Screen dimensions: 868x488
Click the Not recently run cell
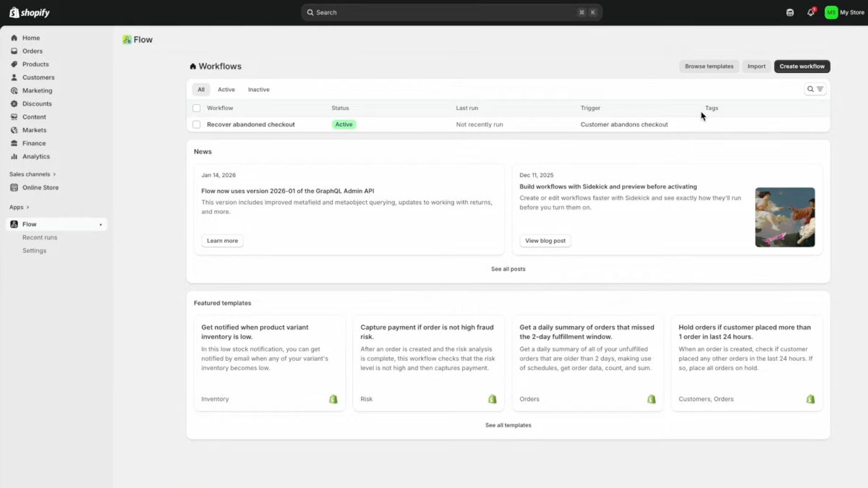pyautogui.click(x=480, y=124)
